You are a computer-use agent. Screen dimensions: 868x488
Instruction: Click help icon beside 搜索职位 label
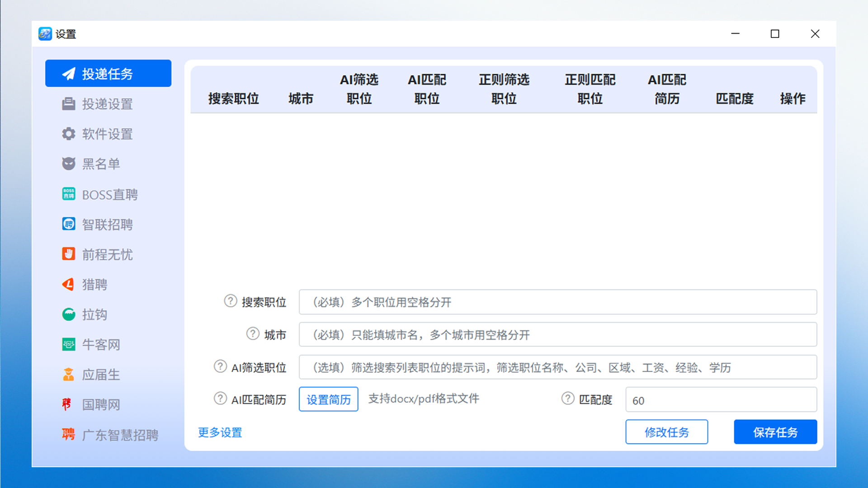tap(231, 301)
